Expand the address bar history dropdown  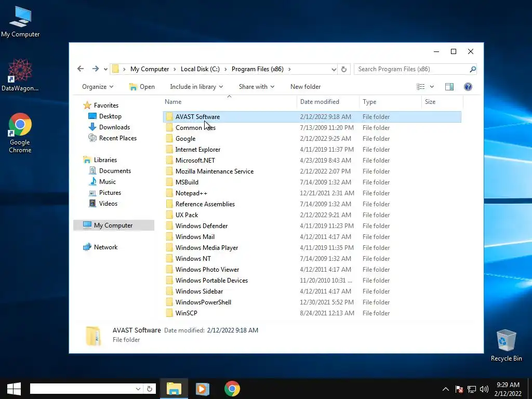tap(334, 69)
